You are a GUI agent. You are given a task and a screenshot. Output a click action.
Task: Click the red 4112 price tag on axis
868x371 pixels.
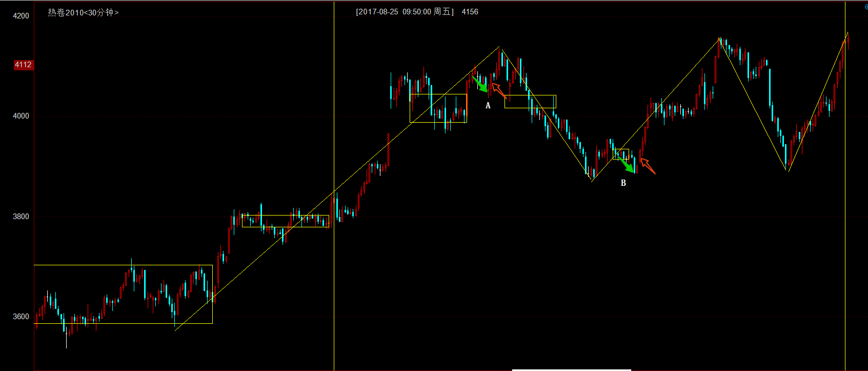23,65
